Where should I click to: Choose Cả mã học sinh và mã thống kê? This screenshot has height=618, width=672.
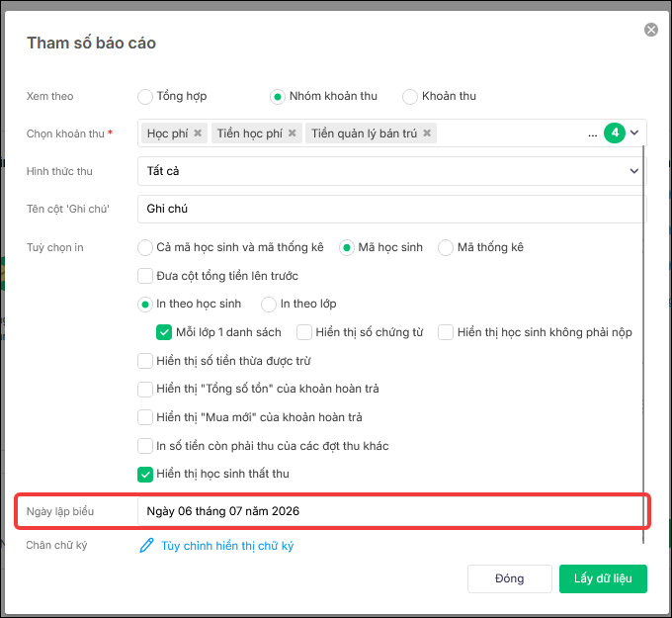pyautogui.click(x=145, y=247)
